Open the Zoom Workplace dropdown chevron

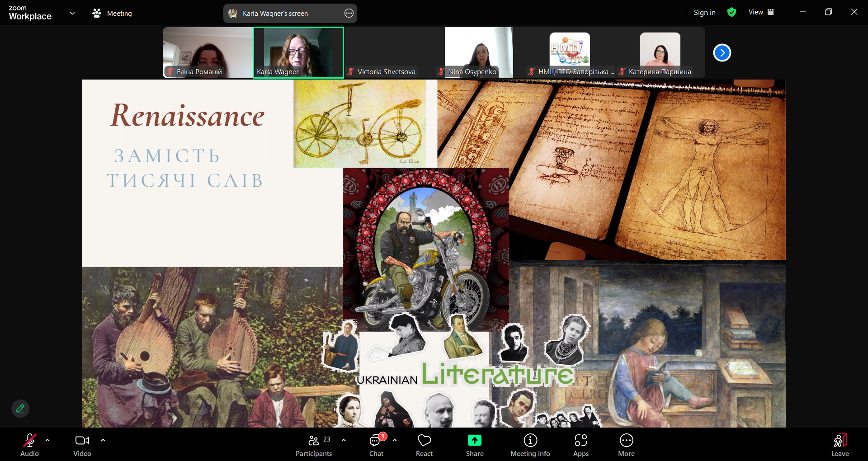point(72,13)
